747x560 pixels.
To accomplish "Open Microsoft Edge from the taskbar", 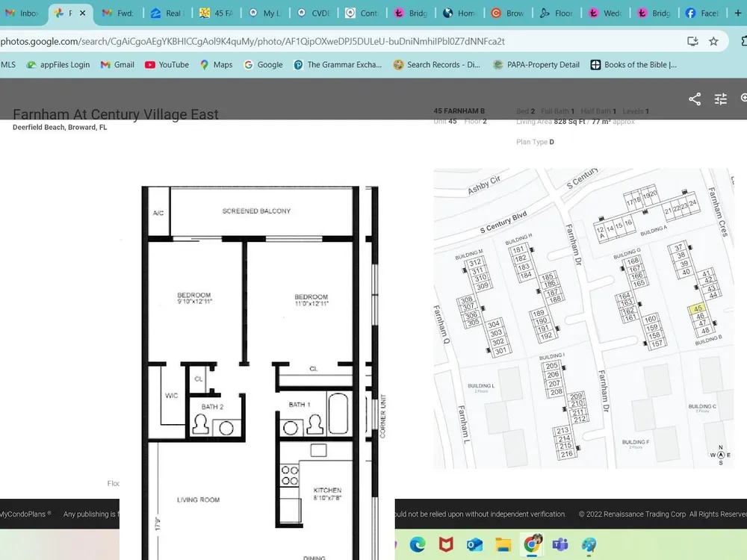I will pyautogui.click(x=418, y=544).
